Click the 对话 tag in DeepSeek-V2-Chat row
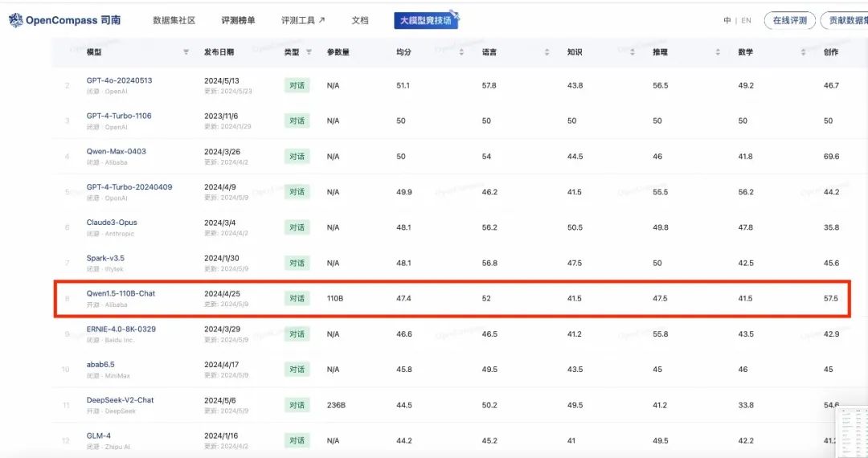868x458 pixels. pyautogui.click(x=297, y=406)
